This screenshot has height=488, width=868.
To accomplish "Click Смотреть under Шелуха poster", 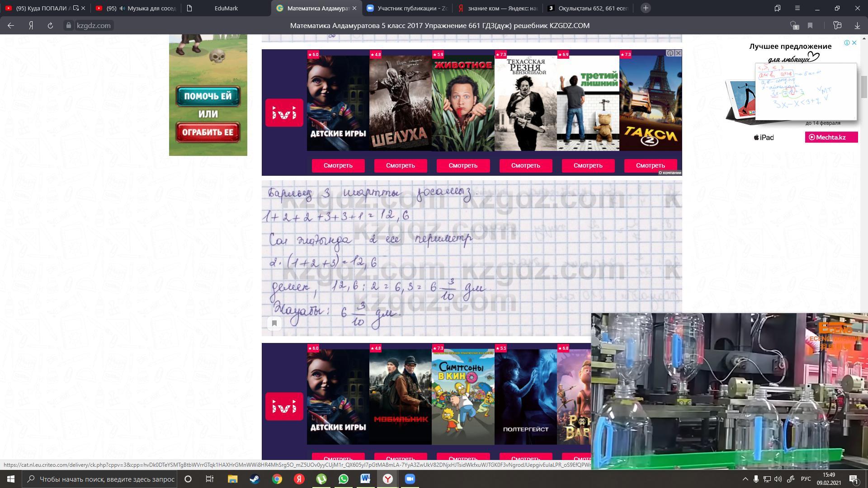I will point(400,165).
